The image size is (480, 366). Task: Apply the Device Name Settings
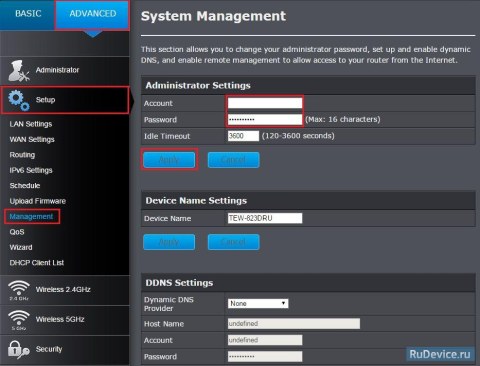coord(169,242)
